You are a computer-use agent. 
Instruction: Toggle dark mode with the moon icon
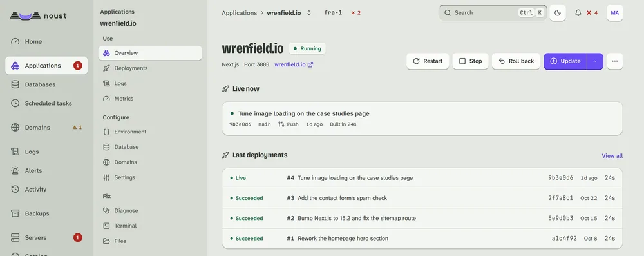(557, 13)
